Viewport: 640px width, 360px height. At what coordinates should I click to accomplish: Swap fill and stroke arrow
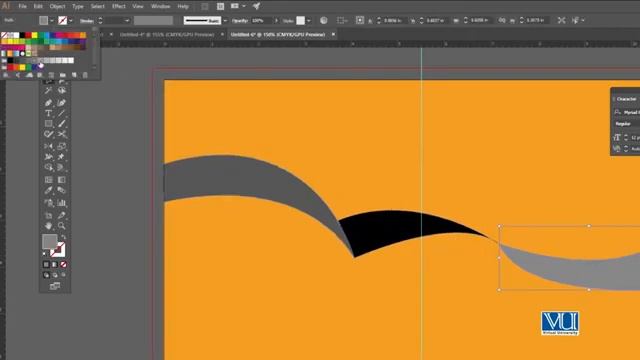coord(63,238)
